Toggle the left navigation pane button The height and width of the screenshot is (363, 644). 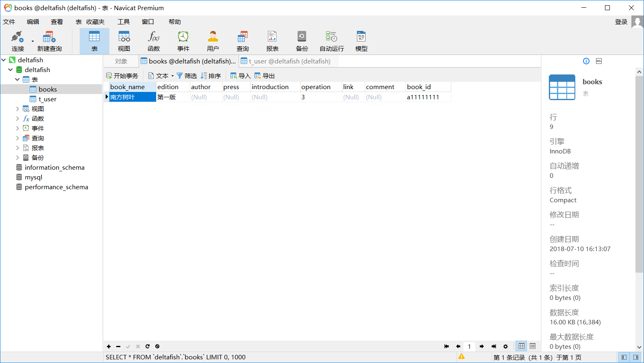click(x=624, y=357)
